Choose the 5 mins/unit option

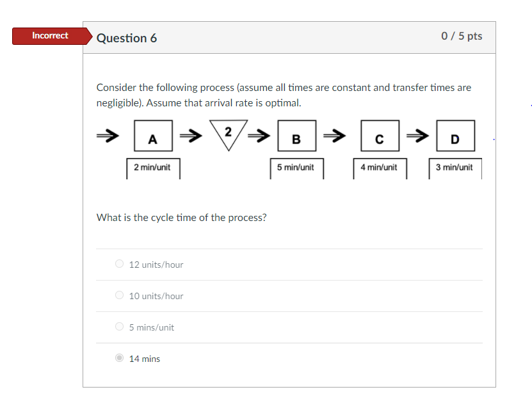point(120,327)
